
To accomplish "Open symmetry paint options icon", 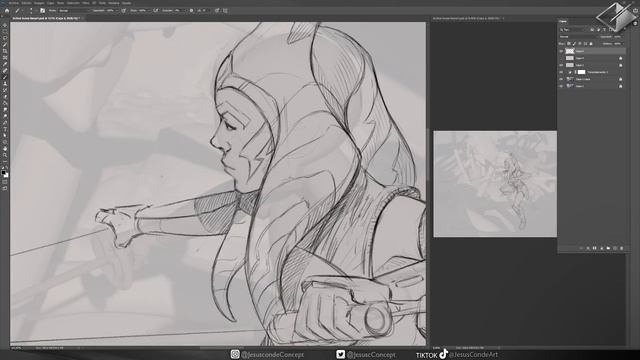I will [225, 11].
